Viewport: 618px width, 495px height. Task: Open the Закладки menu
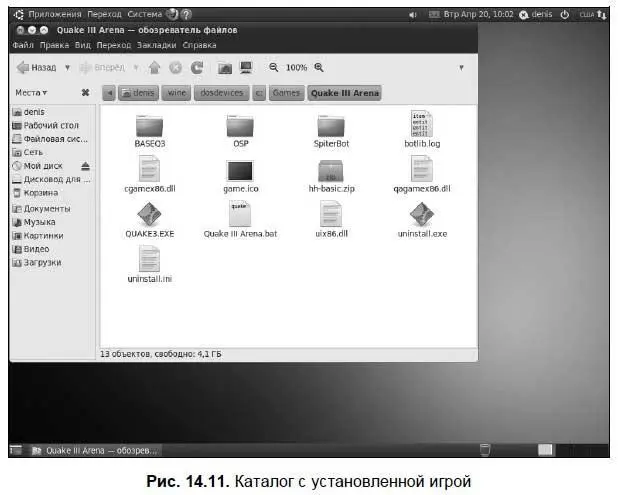155,45
